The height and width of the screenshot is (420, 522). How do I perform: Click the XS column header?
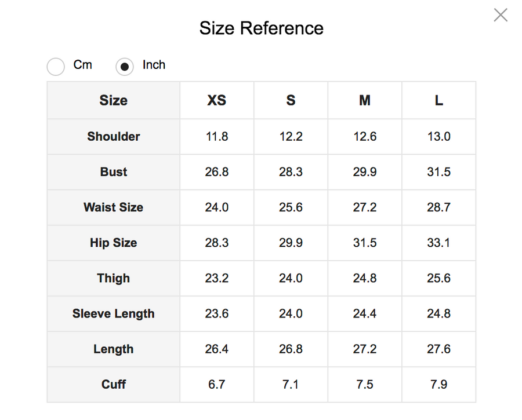tap(217, 100)
